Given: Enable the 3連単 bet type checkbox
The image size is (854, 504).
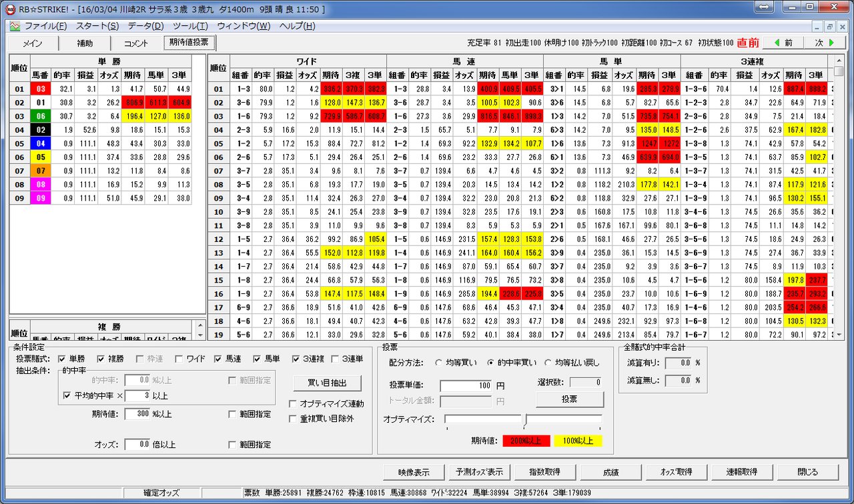Looking at the screenshot, I should coord(335,359).
